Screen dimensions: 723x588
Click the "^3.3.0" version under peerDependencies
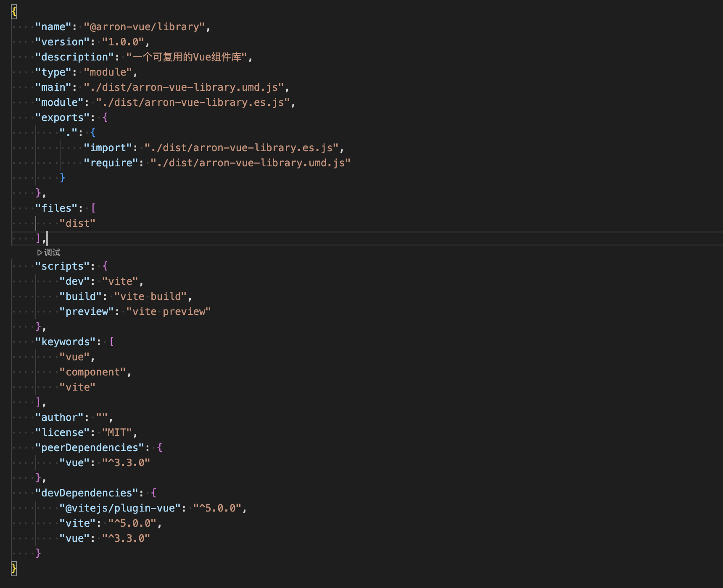pos(126,463)
